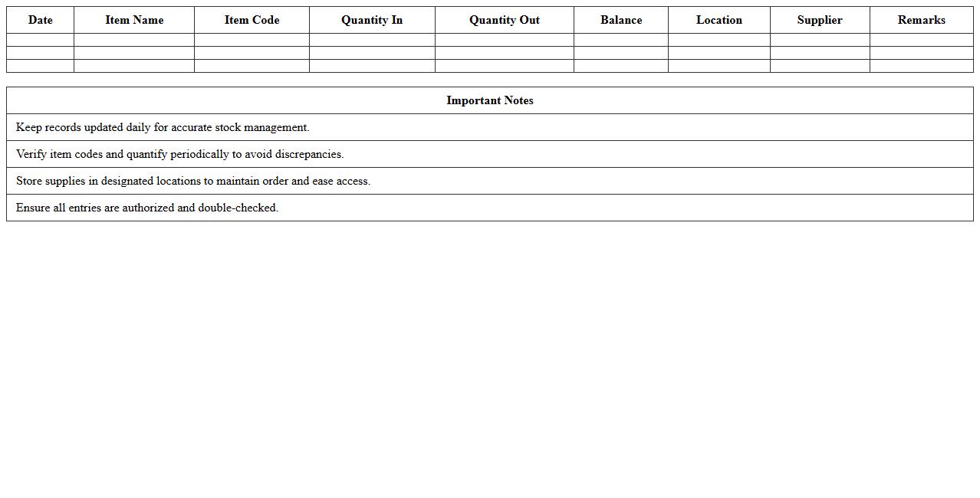Image resolution: width=980 pixels, height=498 pixels.
Task: Select the Supplier column header
Action: pos(819,20)
